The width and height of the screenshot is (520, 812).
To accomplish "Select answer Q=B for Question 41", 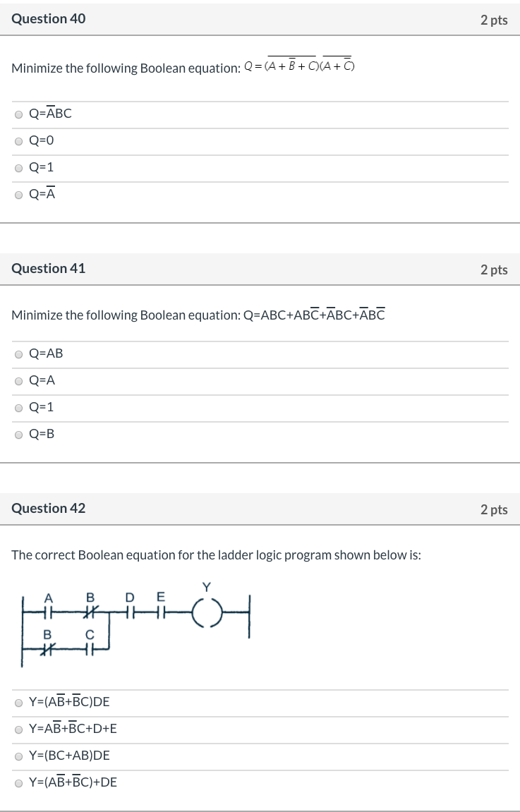I will pyautogui.click(x=18, y=434).
